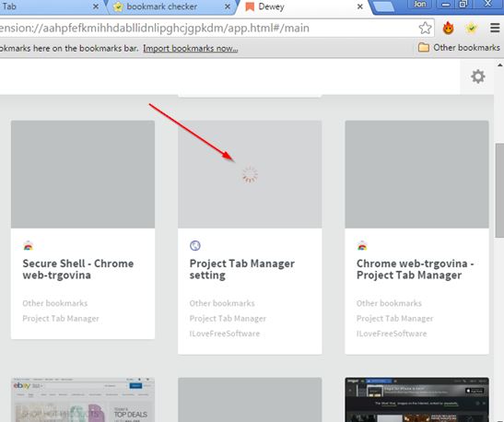Screen dimensions: 504x422
Task: Open Project Tab Manager setting title
Action: pyautogui.click(x=242, y=269)
